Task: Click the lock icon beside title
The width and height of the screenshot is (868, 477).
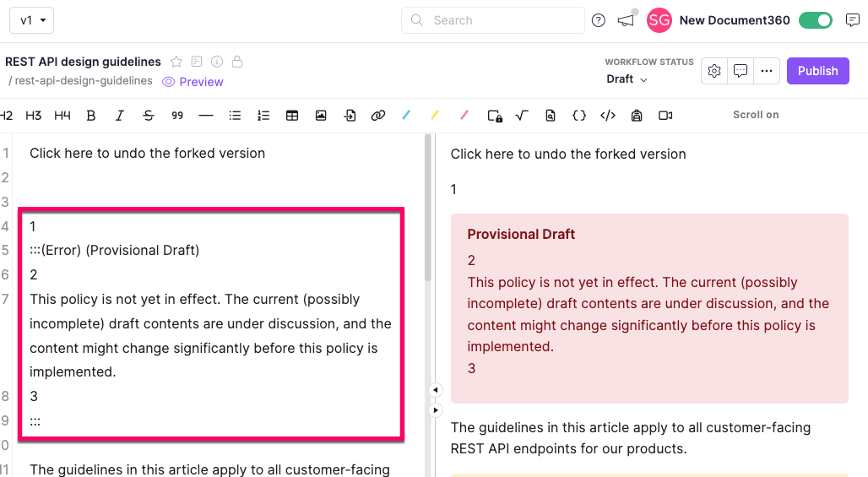Action: pyautogui.click(x=237, y=62)
